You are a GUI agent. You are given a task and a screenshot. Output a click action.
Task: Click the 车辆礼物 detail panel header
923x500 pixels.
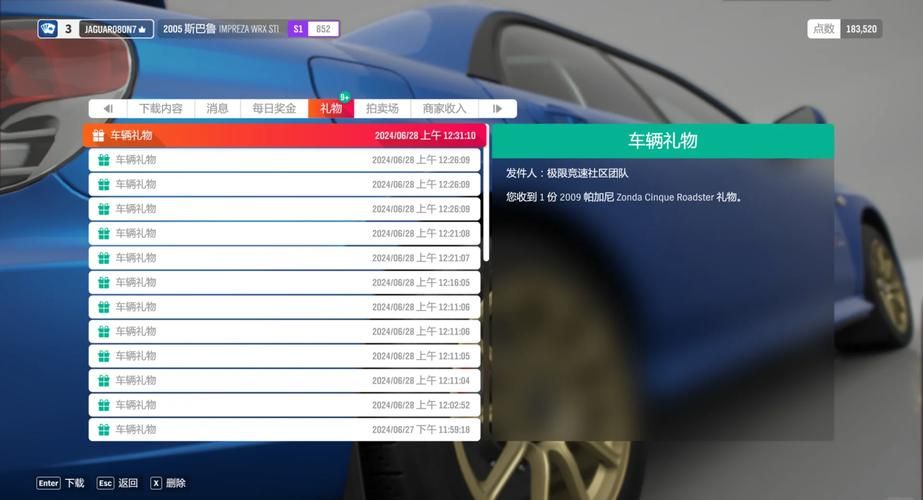662,141
